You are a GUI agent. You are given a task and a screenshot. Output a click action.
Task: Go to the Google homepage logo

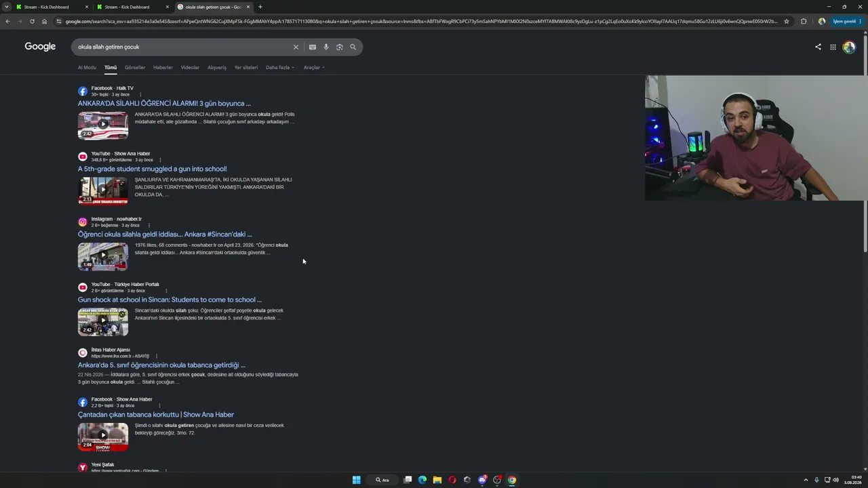(x=40, y=47)
